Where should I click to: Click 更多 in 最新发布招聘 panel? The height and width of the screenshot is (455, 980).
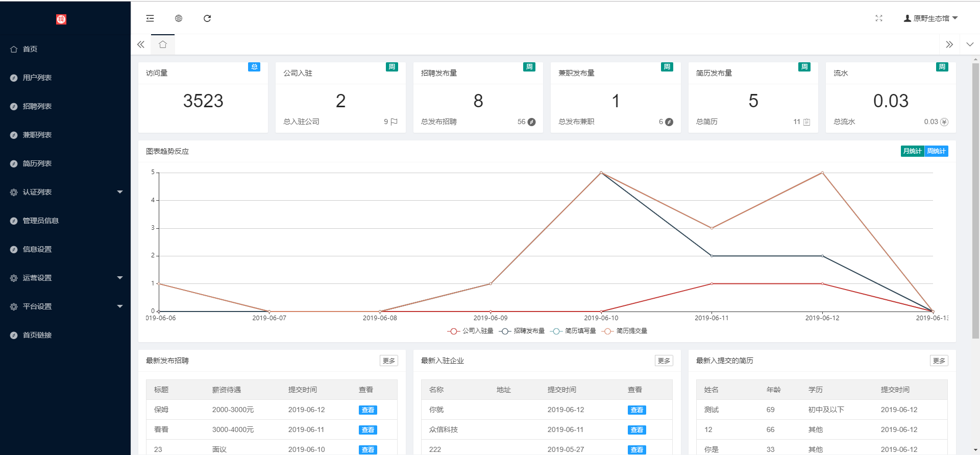click(x=389, y=361)
